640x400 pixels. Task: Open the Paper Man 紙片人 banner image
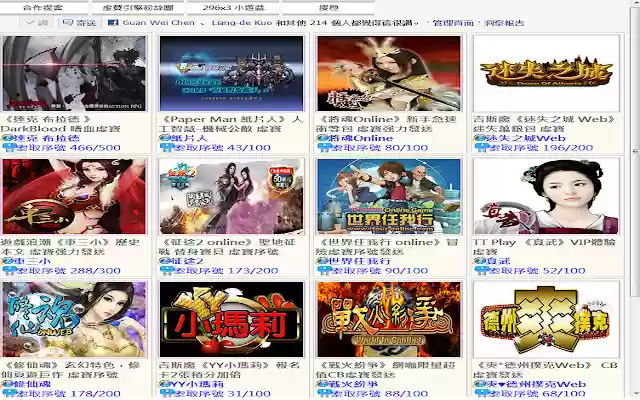coord(231,73)
